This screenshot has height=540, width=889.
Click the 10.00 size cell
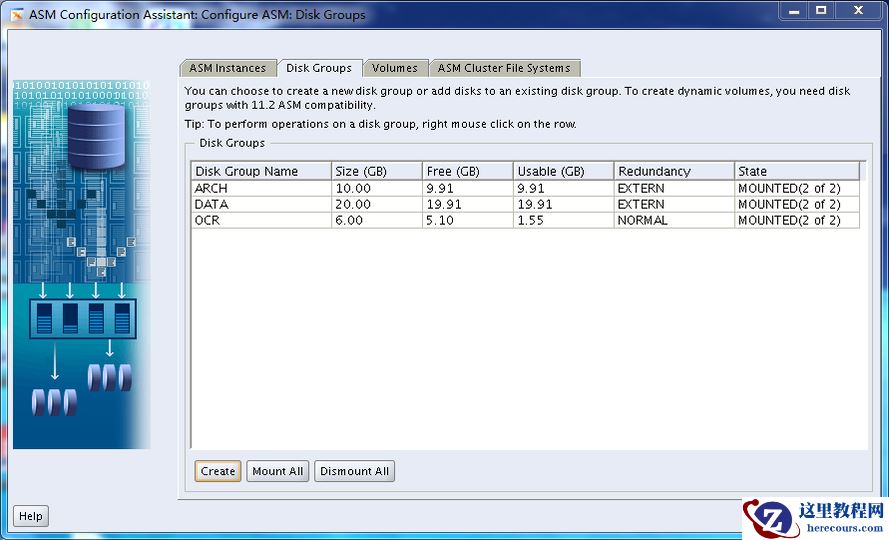click(x=377, y=188)
